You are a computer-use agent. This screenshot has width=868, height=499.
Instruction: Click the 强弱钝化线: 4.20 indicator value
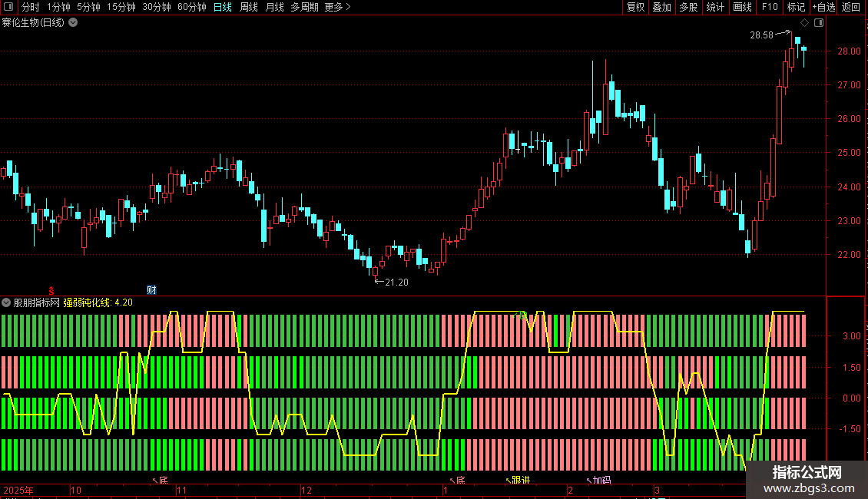(98, 302)
